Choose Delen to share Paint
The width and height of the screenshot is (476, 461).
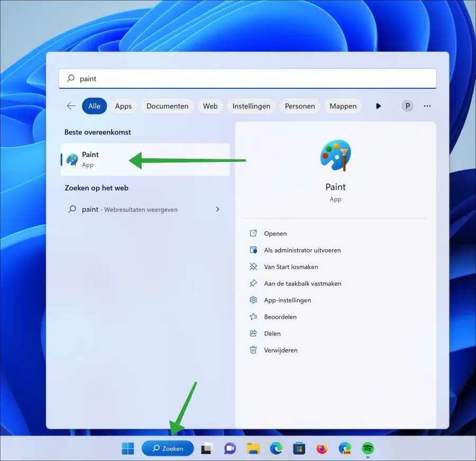pos(272,333)
